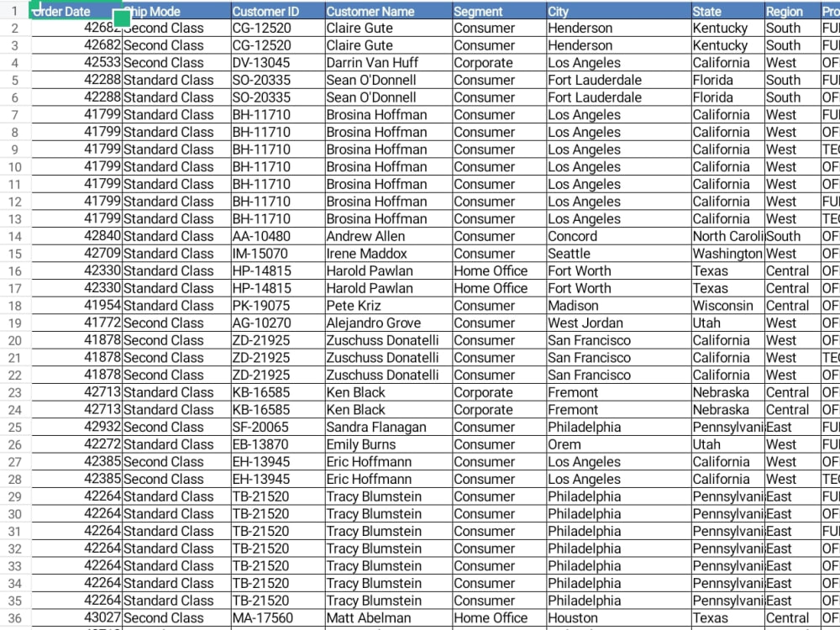Screen dimensions: 840x630
Task: Select the Customer ID column header cell
Action: (277, 11)
